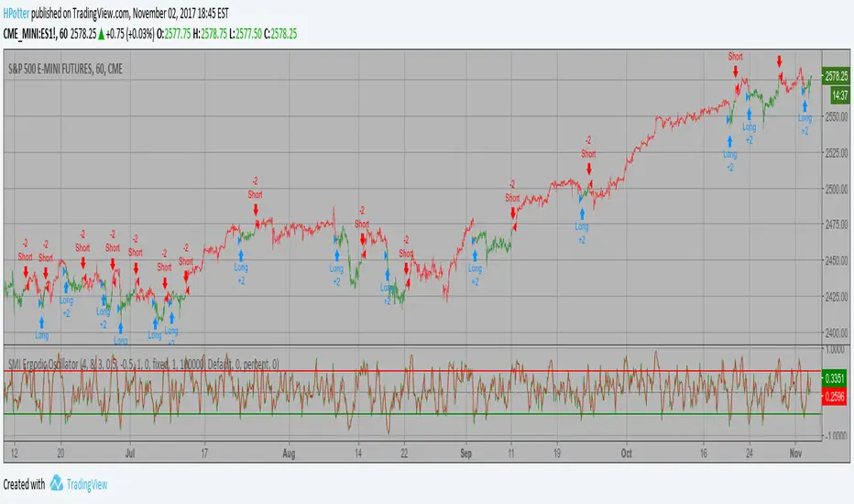Click the 2450.00 price axis label
This screenshot has height=504, width=854.
click(x=836, y=260)
